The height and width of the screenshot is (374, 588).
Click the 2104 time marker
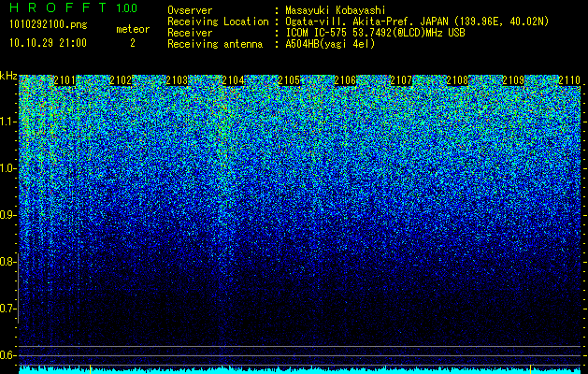pyautogui.click(x=233, y=80)
